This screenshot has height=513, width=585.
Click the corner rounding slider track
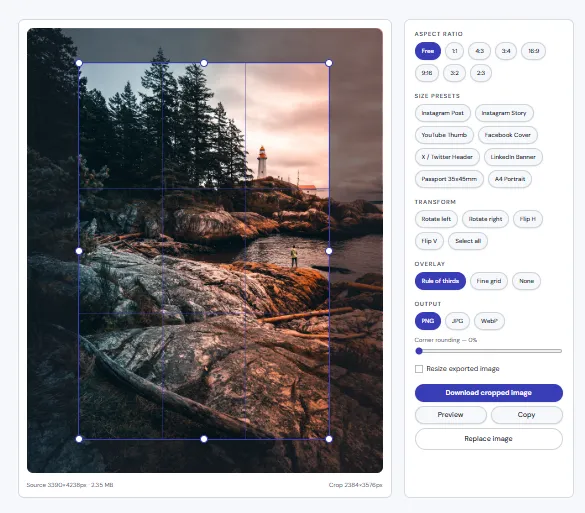click(x=489, y=351)
